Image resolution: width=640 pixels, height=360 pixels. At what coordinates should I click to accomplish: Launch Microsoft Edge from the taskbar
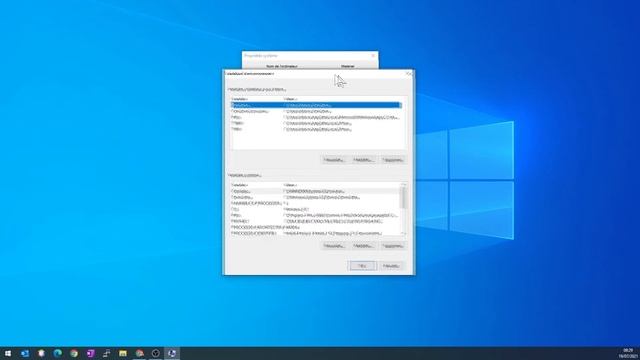coord(58,353)
